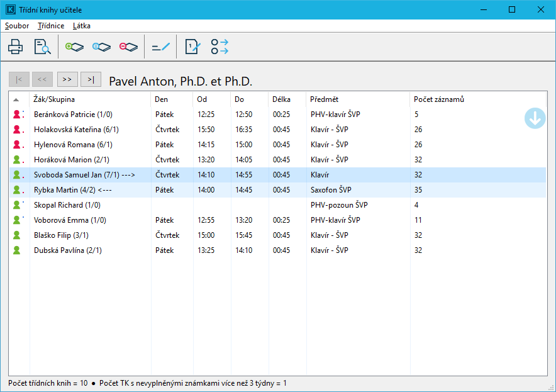Jump to last teacher with >| button
Image resolution: width=556 pixels, height=392 pixels.
91,79
